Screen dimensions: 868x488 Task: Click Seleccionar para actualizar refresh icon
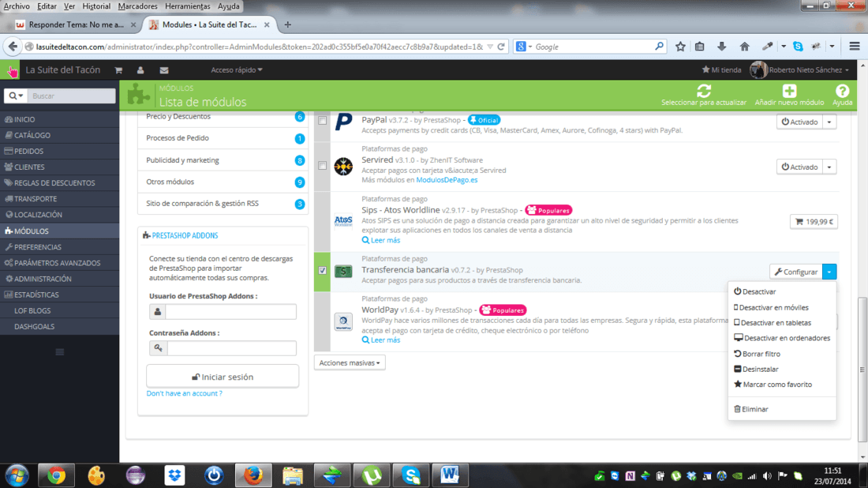click(x=704, y=91)
